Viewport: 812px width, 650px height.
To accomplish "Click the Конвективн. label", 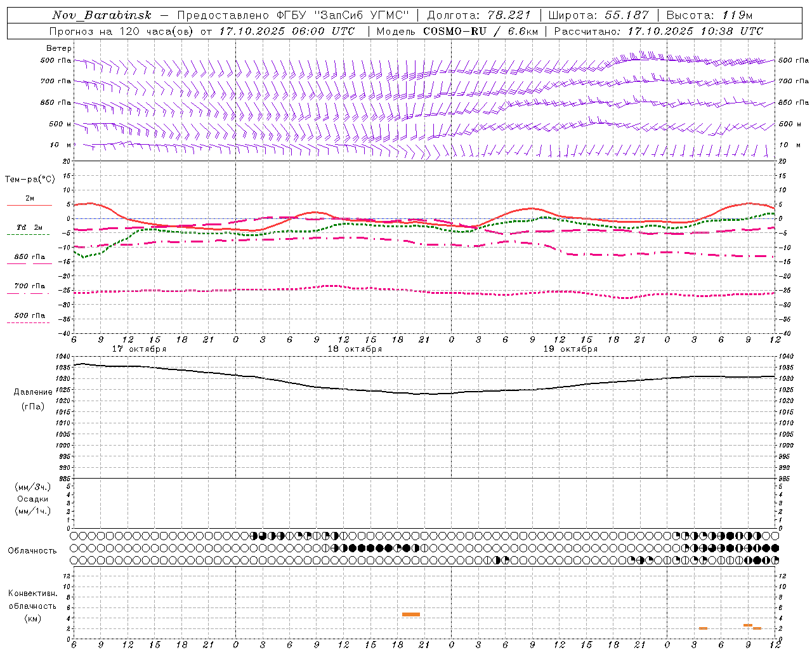I will point(32,594).
